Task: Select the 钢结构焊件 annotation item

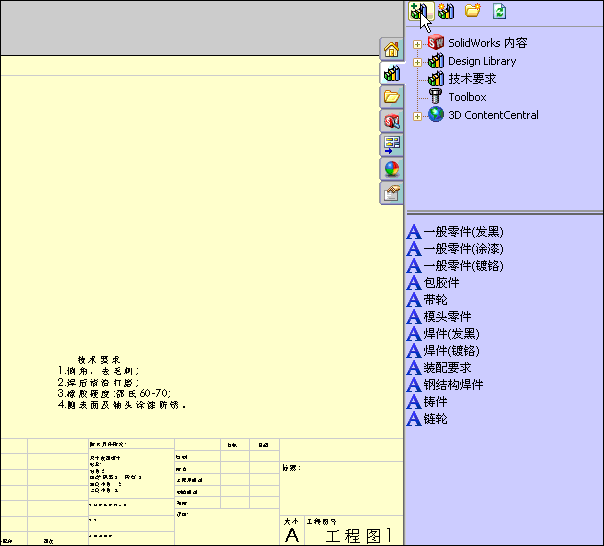Action: [445, 385]
